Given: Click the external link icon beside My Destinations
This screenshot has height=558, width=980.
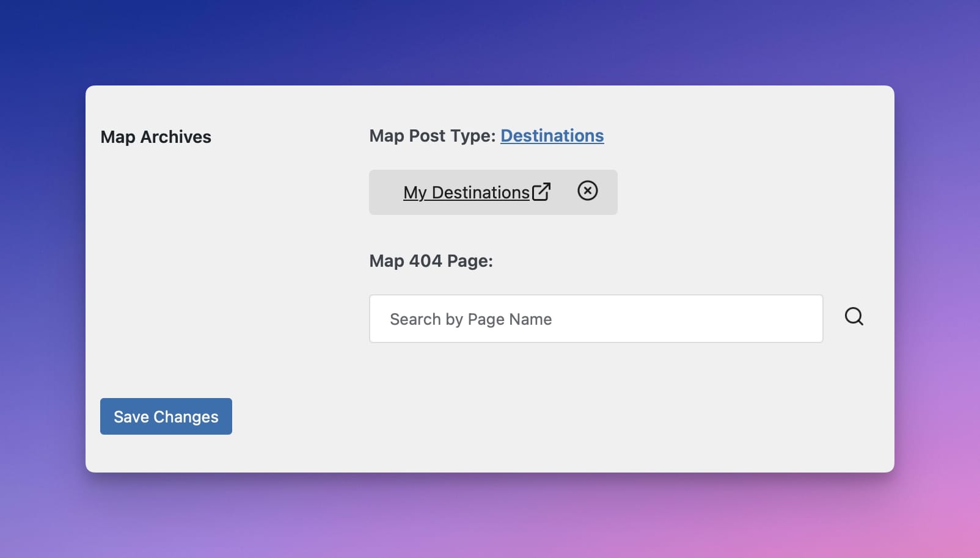Looking at the screenshot, I should (541, 192).
